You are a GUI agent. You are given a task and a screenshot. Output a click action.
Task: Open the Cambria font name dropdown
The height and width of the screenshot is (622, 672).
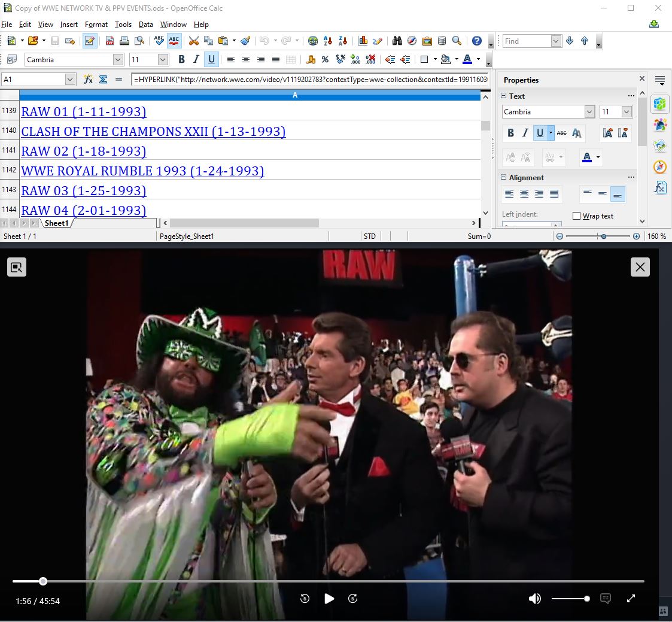(118, 59)
